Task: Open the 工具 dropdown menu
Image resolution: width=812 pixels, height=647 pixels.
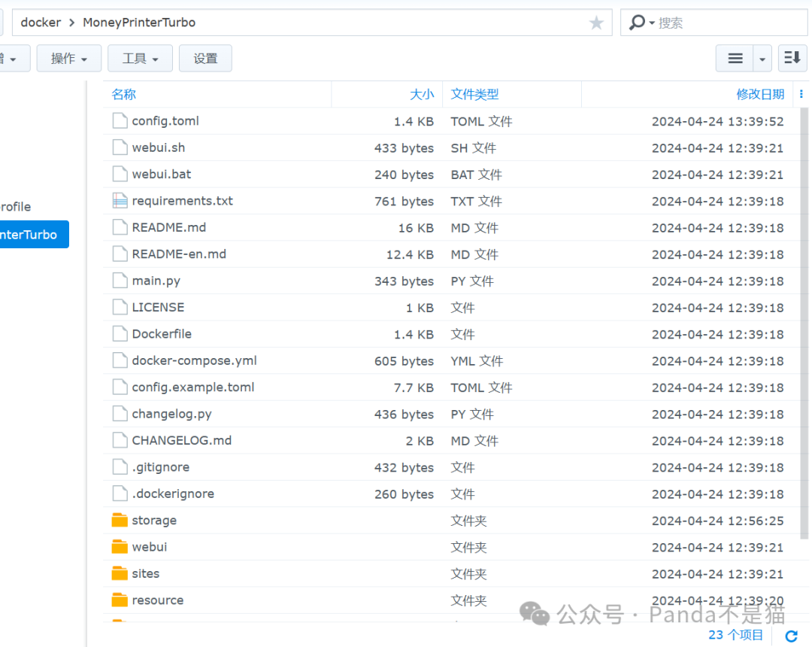Action: click(140, 58)
